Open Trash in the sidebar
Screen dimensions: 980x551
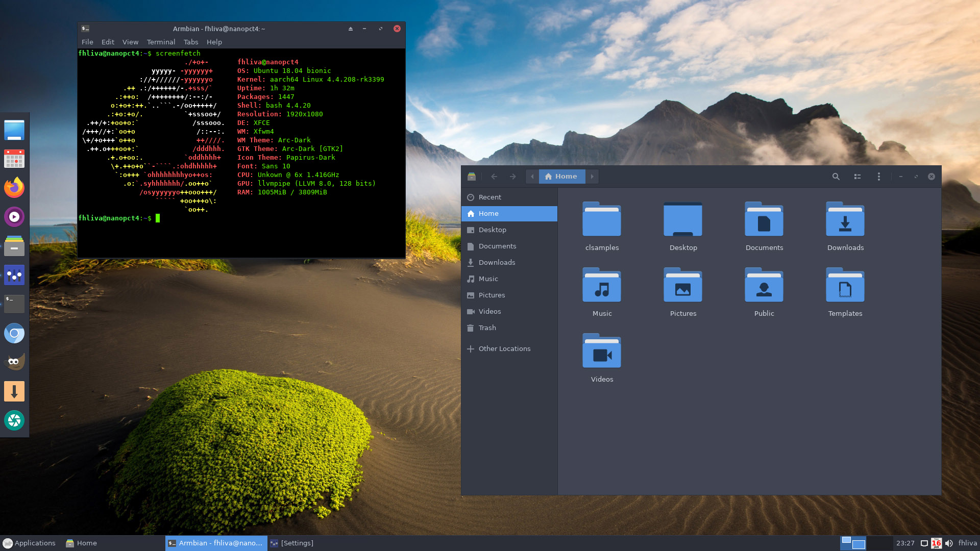[509, 328]
